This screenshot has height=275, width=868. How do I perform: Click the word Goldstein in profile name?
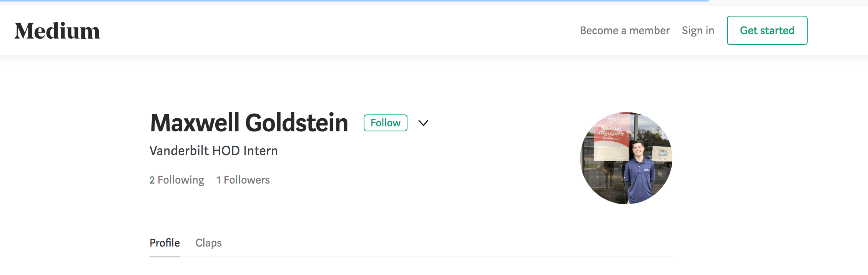tap(296, 123)
